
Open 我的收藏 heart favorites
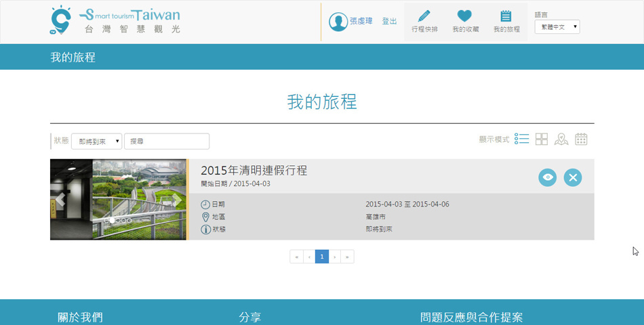465,22
